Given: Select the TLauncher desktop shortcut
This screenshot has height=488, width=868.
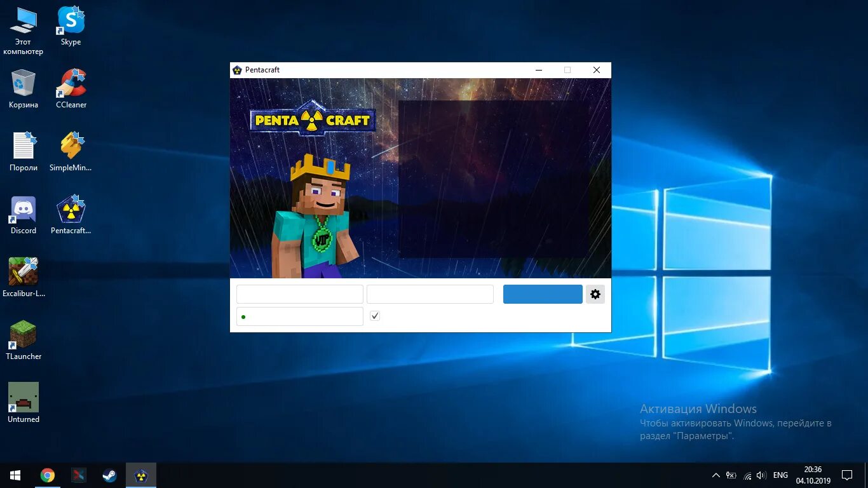Looking at the screenshot, I should coord(24,341).
